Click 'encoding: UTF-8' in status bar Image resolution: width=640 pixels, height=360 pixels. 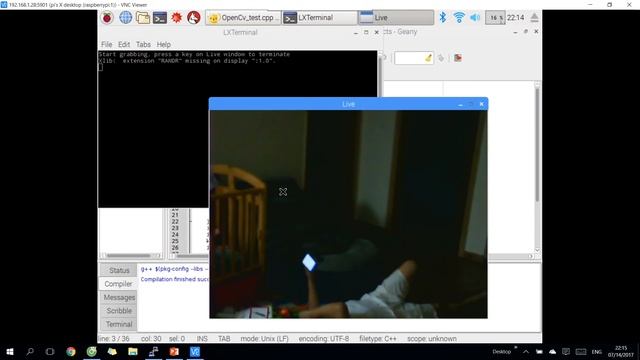click(324, 338)
